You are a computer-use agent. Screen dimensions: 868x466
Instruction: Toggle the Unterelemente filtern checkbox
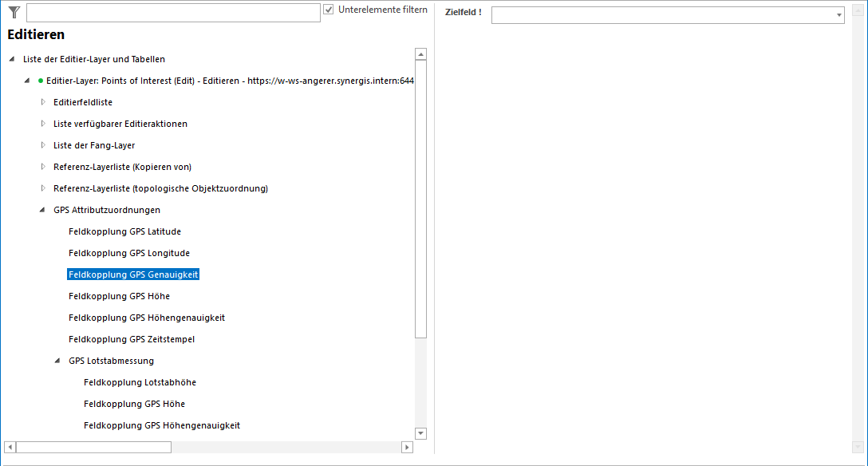tap(328, 10)
